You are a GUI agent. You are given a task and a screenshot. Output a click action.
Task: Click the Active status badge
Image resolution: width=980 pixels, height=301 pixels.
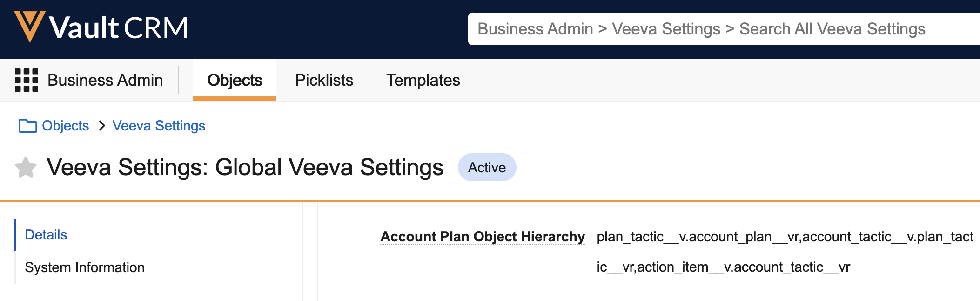[487, 168]
